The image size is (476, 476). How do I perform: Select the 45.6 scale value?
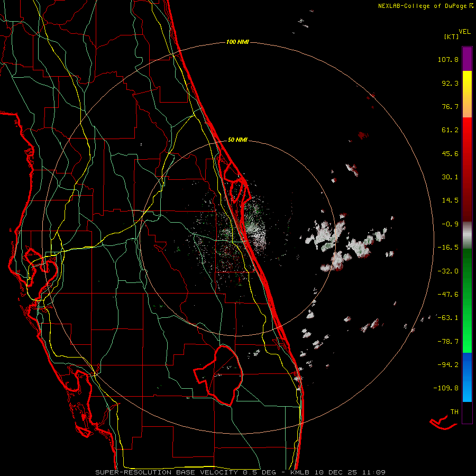(x=450, y=153)
